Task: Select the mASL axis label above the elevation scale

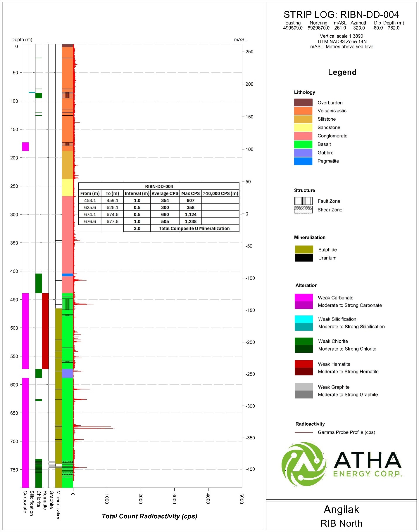Action: coord(240,39)
